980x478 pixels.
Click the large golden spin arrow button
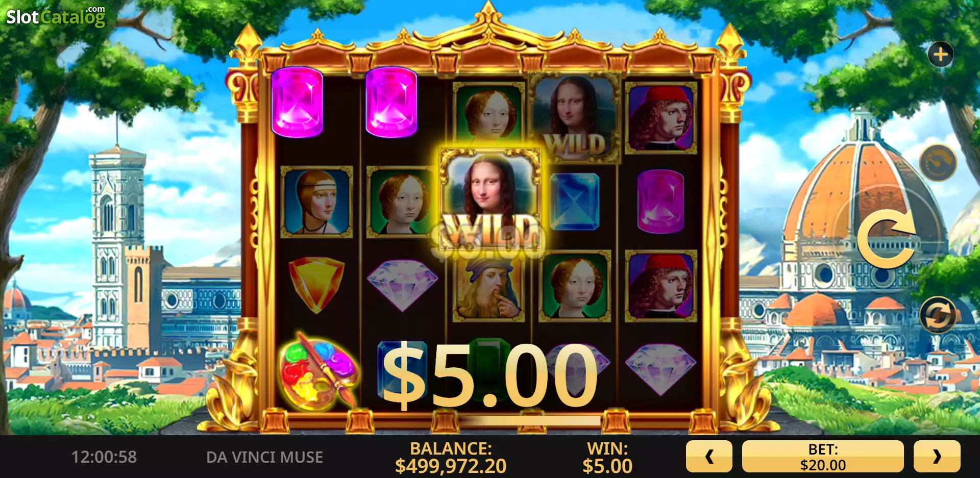tap(887, 238)
